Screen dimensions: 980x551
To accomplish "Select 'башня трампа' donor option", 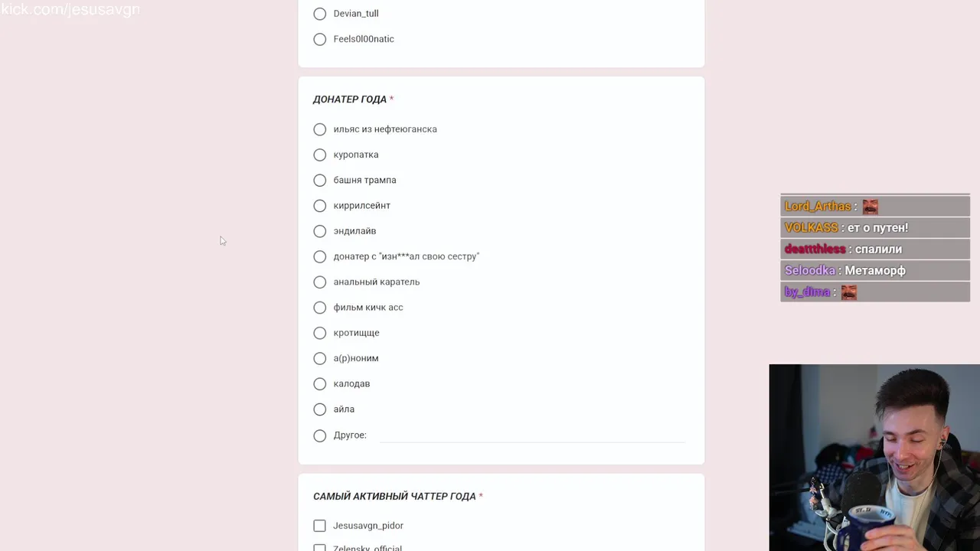I will [320, 181].
